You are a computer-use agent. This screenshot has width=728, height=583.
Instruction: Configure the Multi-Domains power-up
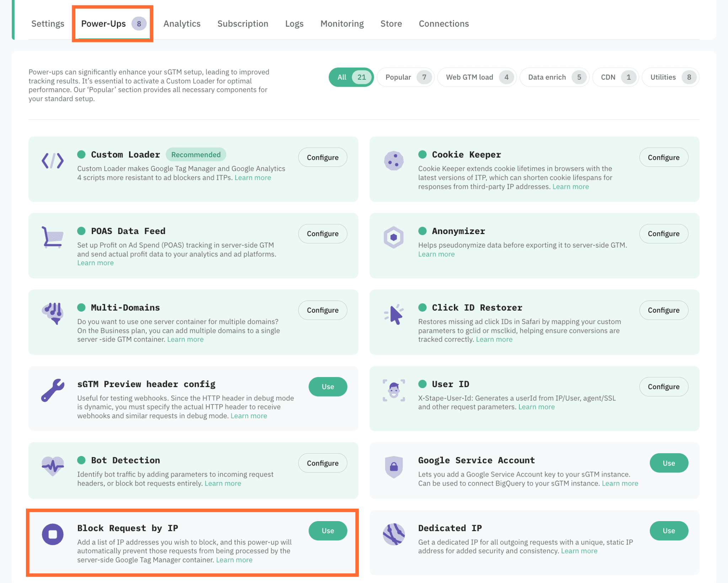click(x=322, y=310)
